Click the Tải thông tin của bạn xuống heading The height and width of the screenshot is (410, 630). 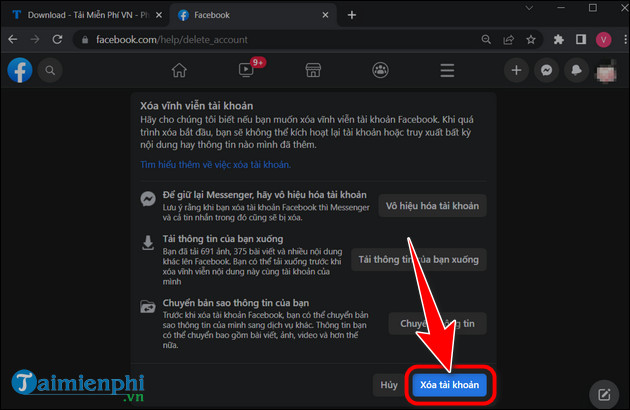tap(223, 239)
